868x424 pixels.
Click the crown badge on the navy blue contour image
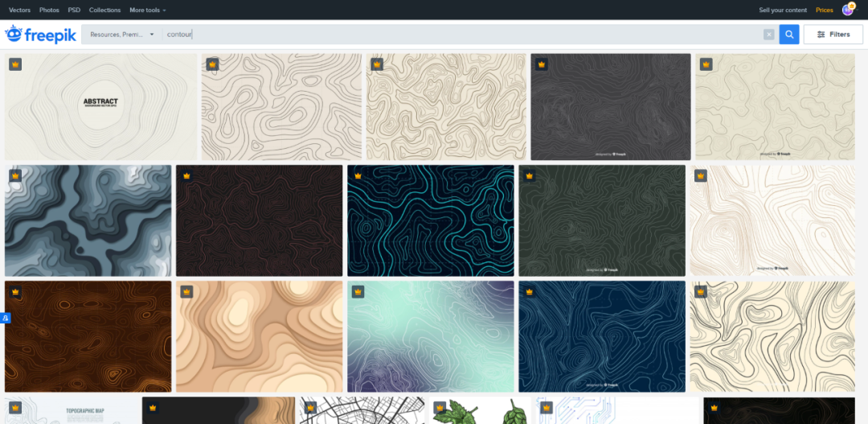[529, 291]
